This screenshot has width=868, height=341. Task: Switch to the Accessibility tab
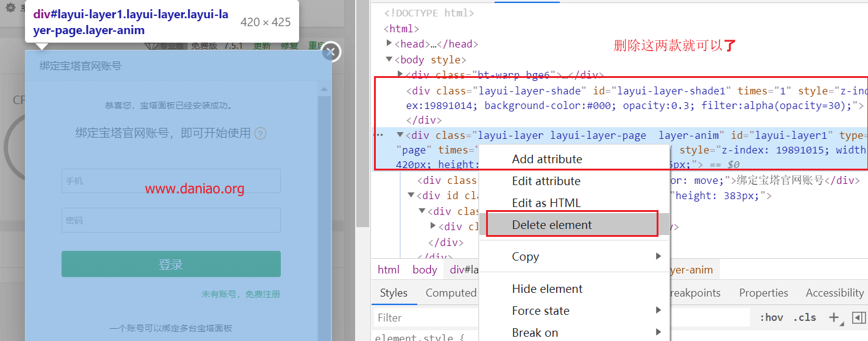[x=834, y=293]
